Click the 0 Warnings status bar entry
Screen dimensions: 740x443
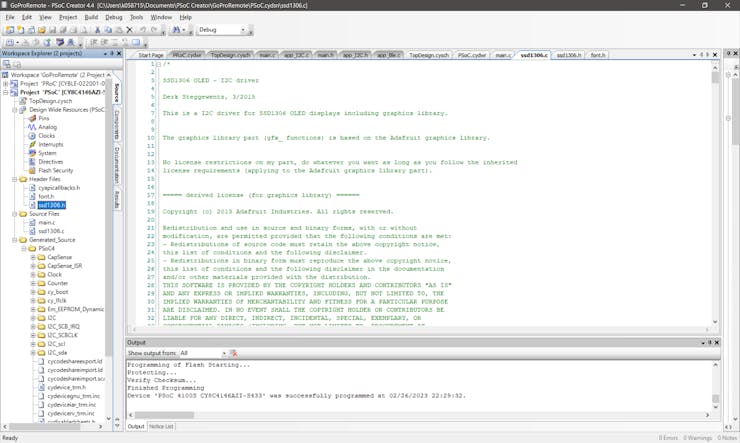698,438
